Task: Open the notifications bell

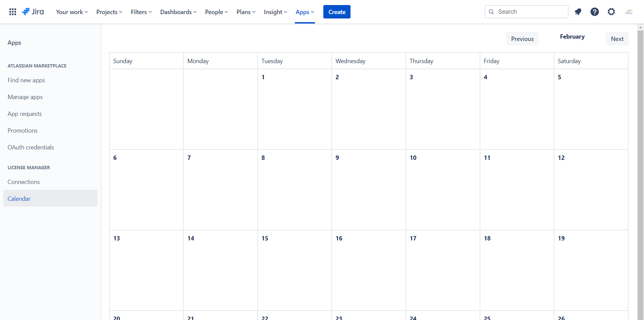Action: [x=578, y=12]
